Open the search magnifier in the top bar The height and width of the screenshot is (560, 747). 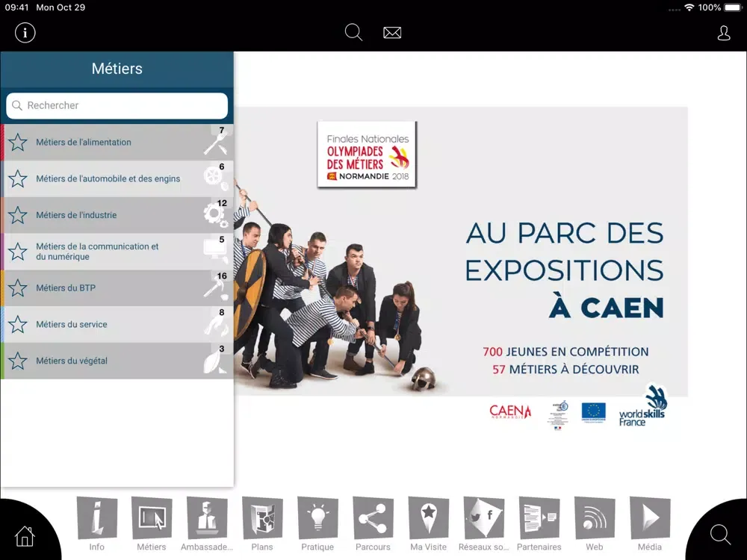(353, 33)
